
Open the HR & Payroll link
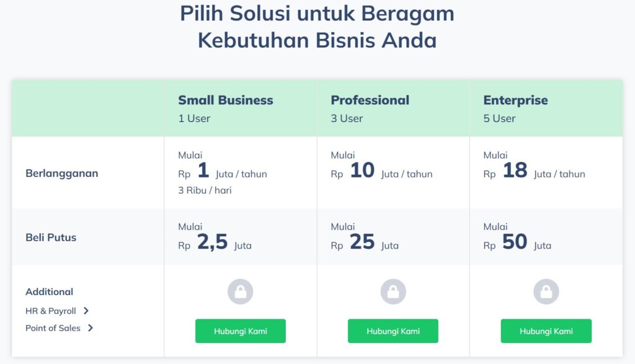click(x=51, y=311)
